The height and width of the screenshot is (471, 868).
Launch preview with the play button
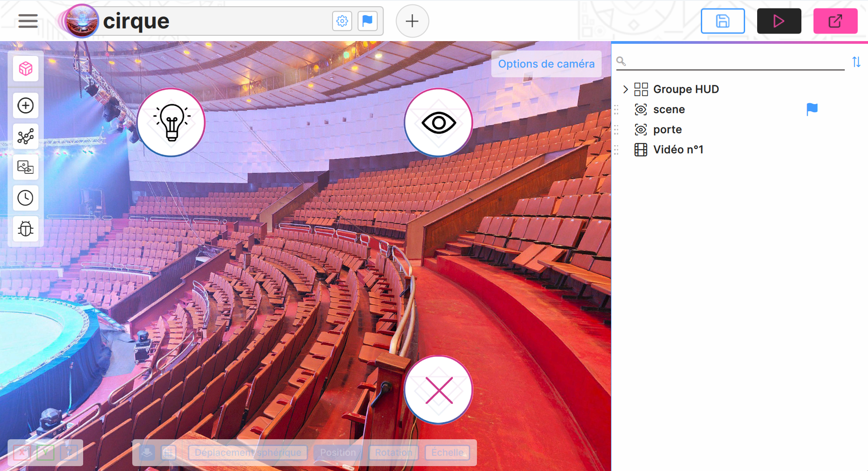click(779, 21)
